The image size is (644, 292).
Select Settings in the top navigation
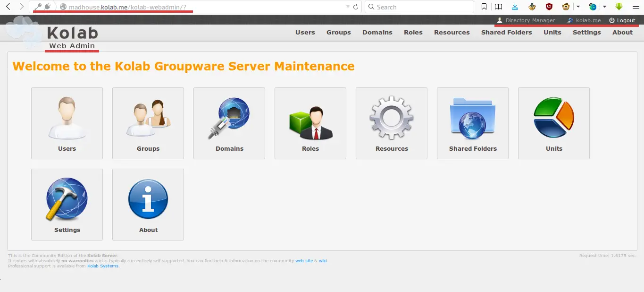pos(587,32)
